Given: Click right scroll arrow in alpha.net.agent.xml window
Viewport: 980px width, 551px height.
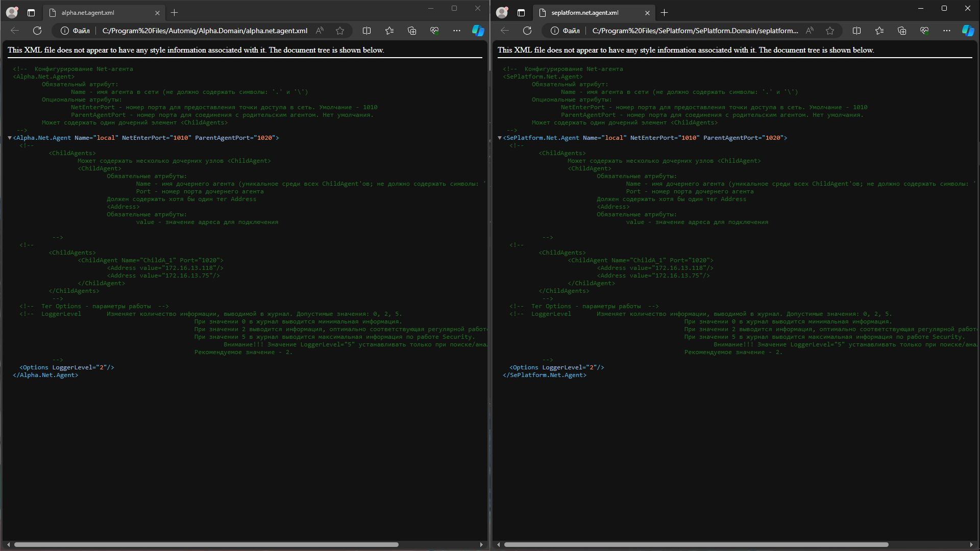Looking at the screenshot, I should point(481,544).
